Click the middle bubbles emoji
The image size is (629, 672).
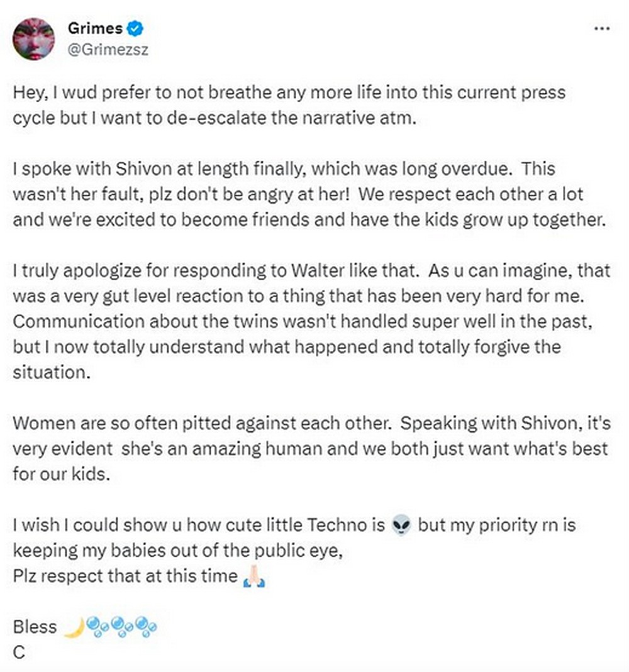(x=121, y=627)
